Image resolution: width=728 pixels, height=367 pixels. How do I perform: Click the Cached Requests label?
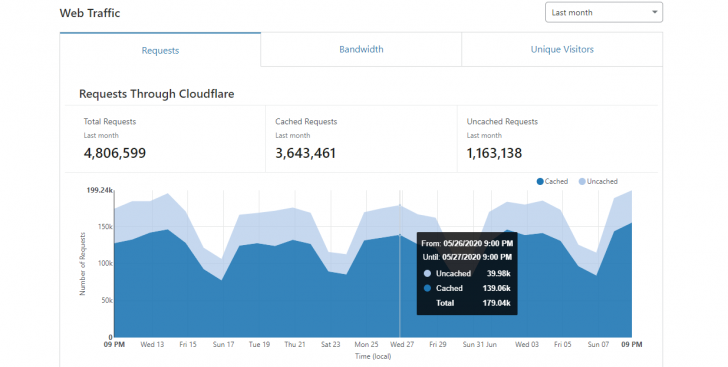306,121
